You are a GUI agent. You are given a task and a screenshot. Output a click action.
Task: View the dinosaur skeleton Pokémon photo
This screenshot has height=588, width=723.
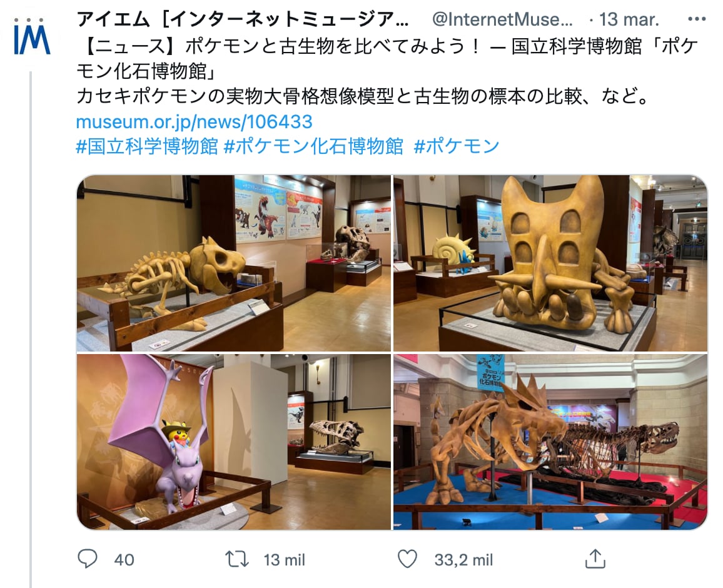point(234,263)
